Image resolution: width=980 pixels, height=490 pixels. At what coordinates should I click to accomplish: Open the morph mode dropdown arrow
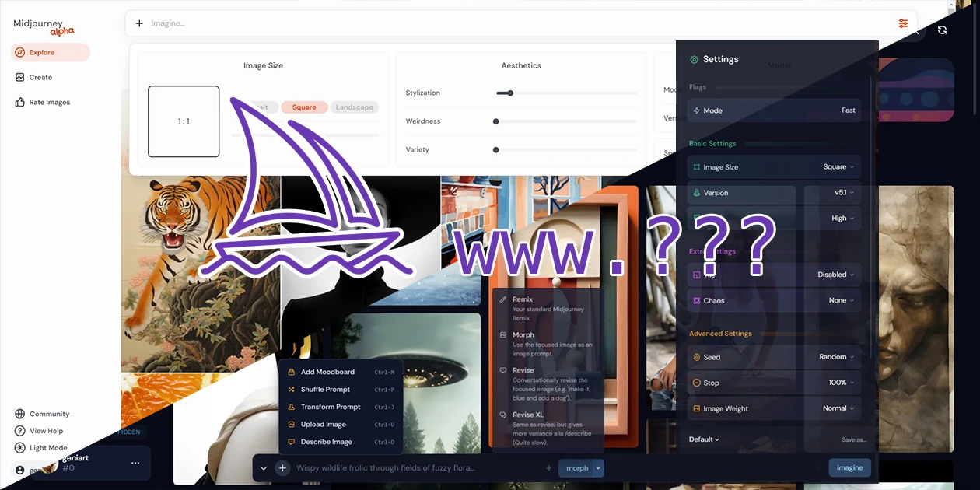[x=598, y=468]
